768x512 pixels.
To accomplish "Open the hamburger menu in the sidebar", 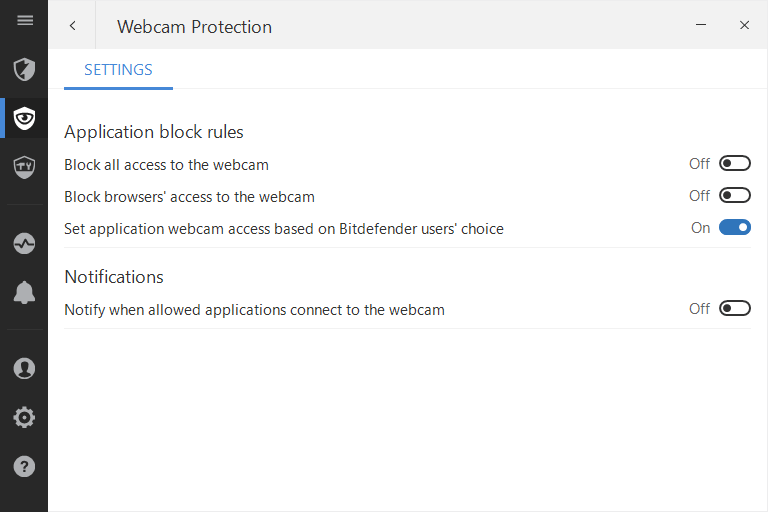I will (25, 20).
